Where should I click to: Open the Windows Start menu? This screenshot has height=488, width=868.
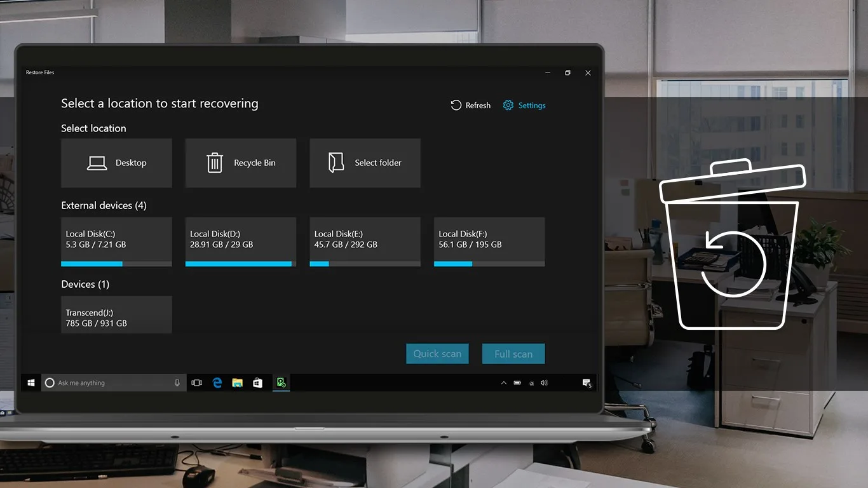(31, 383)
